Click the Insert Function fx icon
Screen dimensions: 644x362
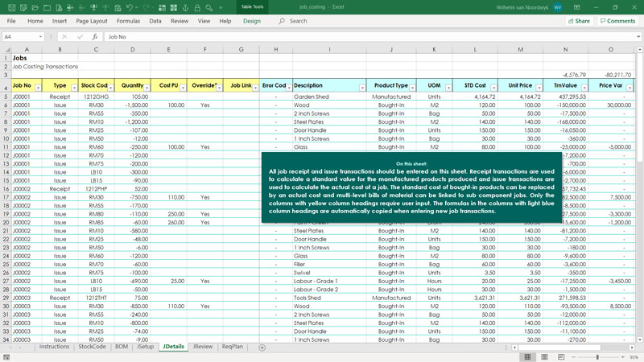pyautogui.click(x=95, y=36)
